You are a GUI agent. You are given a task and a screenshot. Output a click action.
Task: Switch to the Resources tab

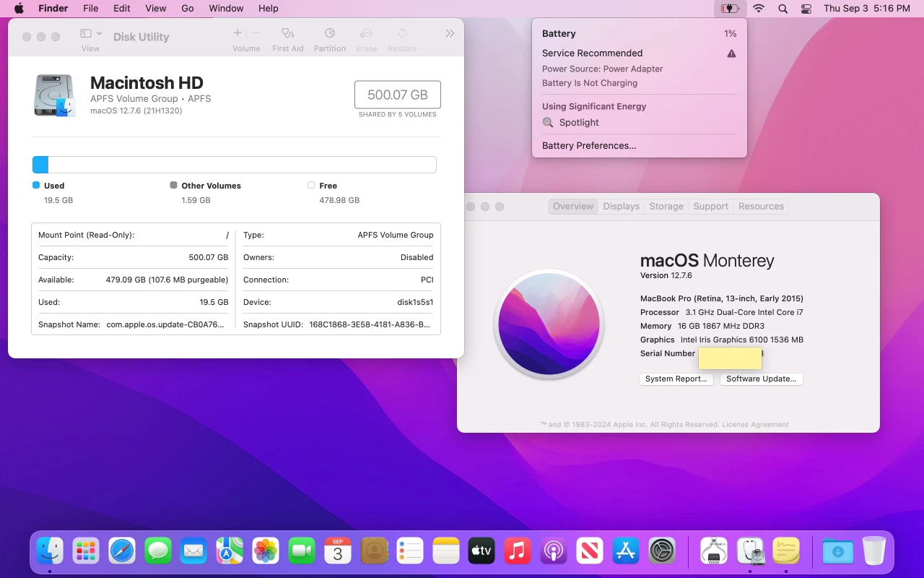pos(761,207)
